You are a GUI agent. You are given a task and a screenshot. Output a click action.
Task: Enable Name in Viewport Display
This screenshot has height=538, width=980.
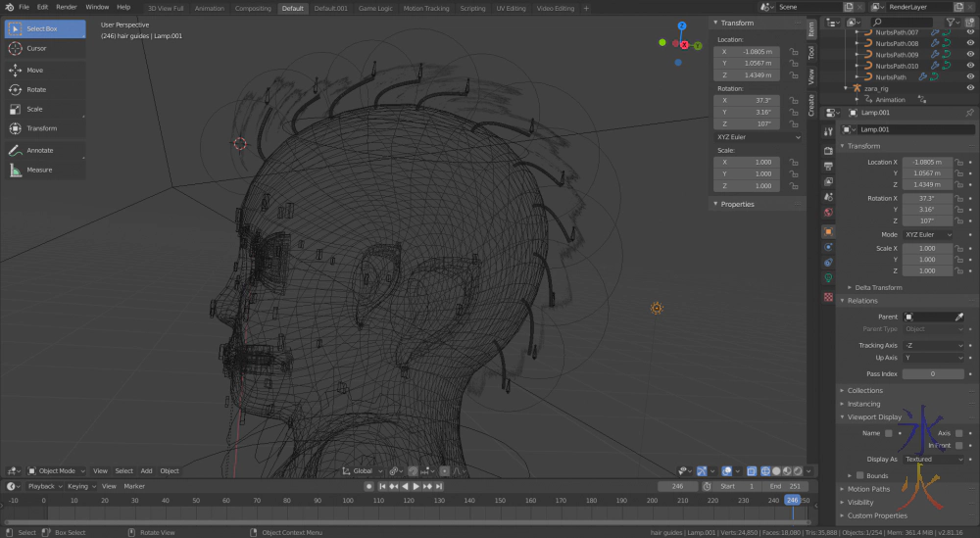(x=888, y=433)
